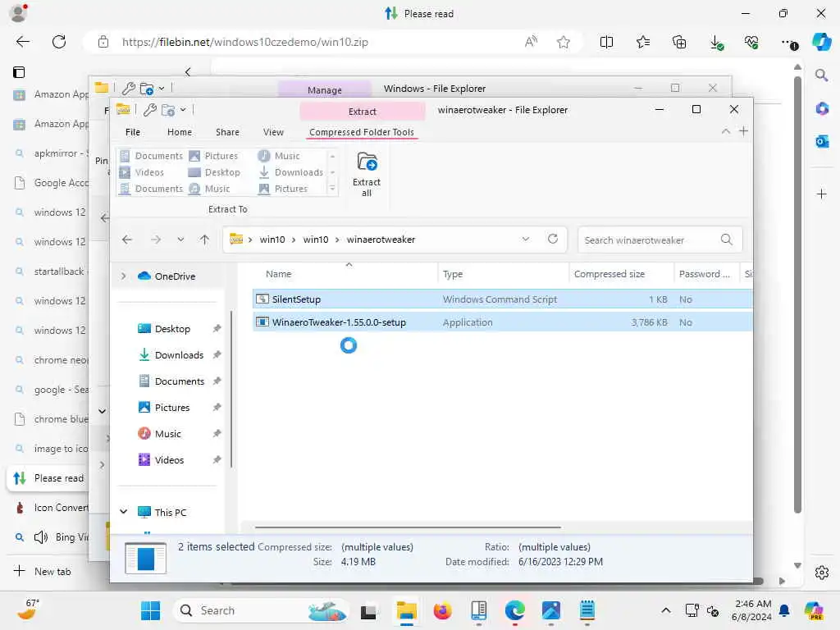The height and width of the screenshot is (630, 840).
Task: Expand the address bar history dropdown
Action: (526, 239)
